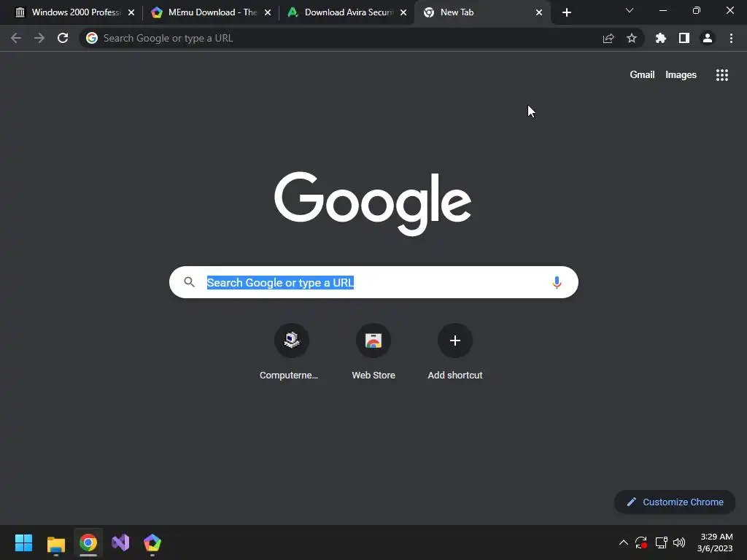Open a new tab with plus
Image resolution: width=747 pixels, height=560 pixels.
566,12
